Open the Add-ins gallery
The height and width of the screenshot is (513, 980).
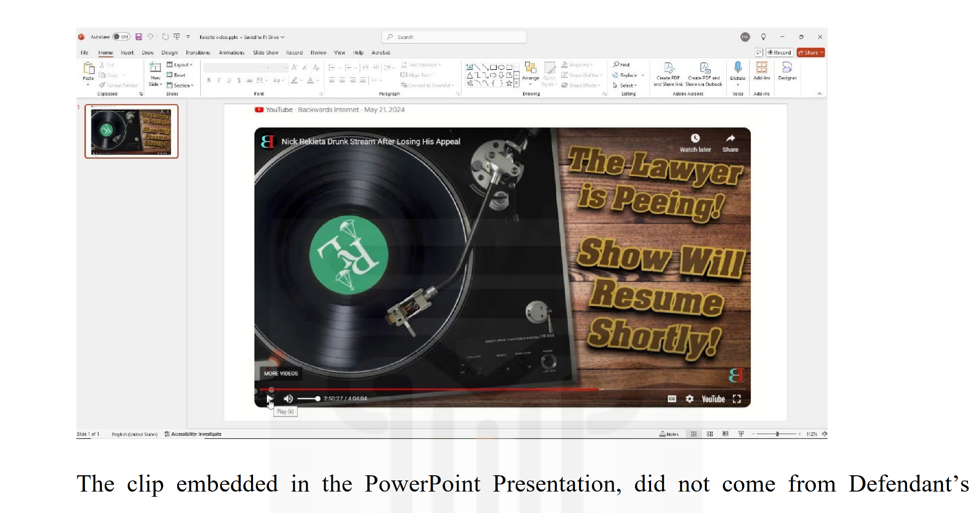(762, 71)
